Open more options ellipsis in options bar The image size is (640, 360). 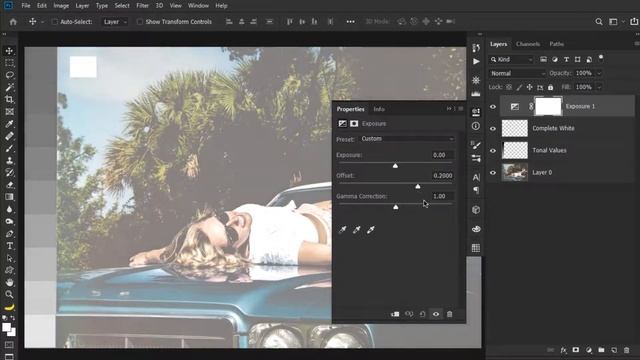[x=351, y=22]
